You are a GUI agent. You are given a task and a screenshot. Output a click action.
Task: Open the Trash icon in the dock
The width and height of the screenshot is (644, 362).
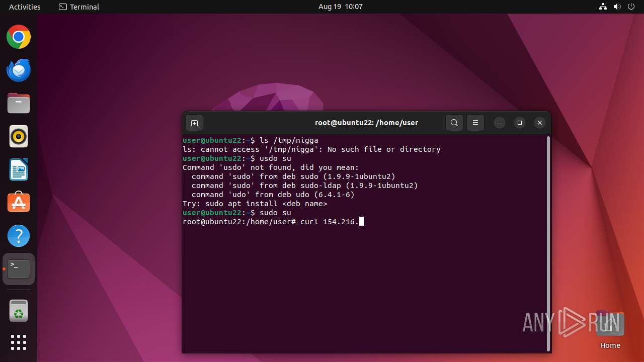[19, 311]
